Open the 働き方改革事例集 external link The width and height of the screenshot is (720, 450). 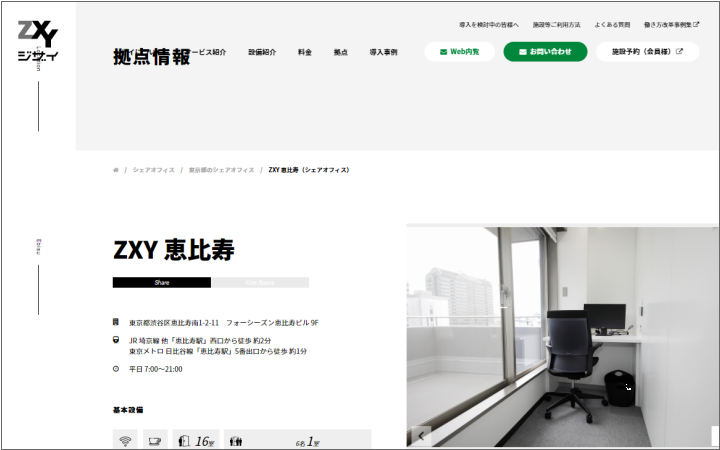671,25
